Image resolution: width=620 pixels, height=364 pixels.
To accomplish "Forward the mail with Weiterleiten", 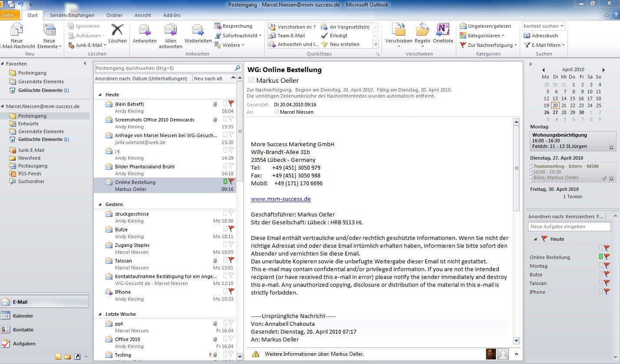I will [x=198, y=33].
